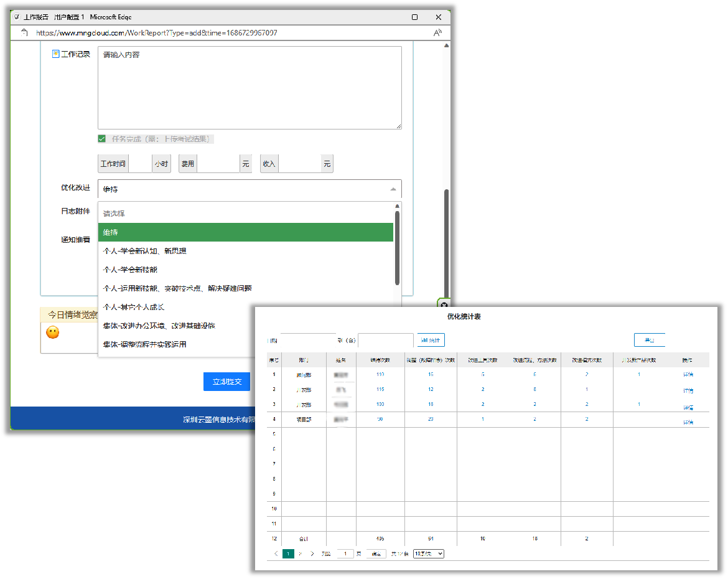
Task: Select the highlighted 维持 option
Action: pos(246,232)
